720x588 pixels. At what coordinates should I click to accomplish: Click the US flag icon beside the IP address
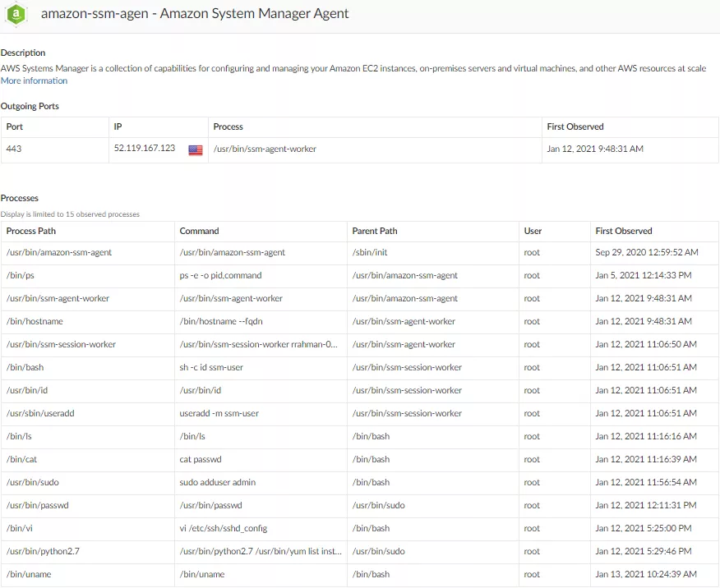(x=196, y=150)
